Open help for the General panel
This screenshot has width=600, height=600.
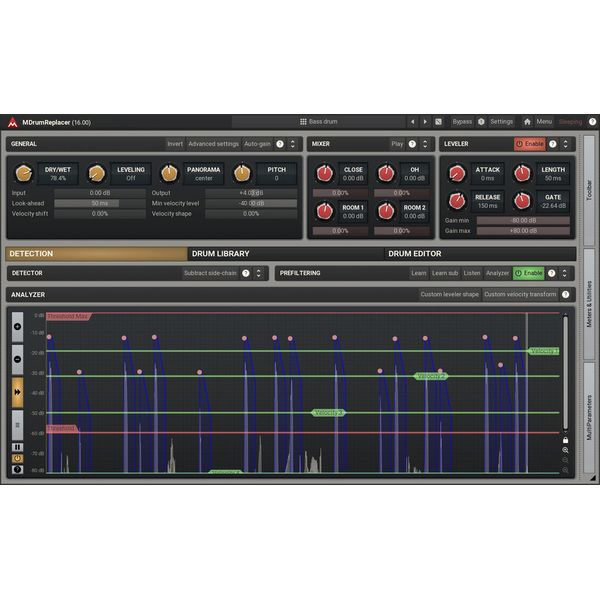[280, 144]
